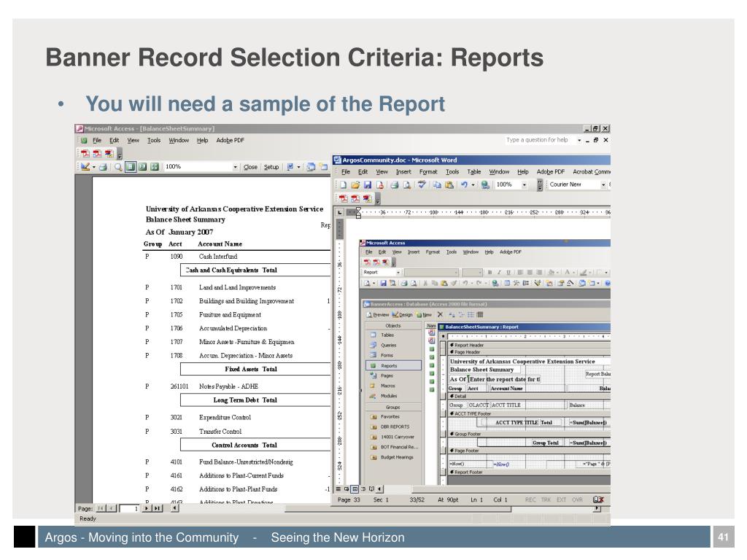Switch Access preview to Multiple Pages view
The height and width of the screenshot is (560, 747).
[x=154, y=167]
